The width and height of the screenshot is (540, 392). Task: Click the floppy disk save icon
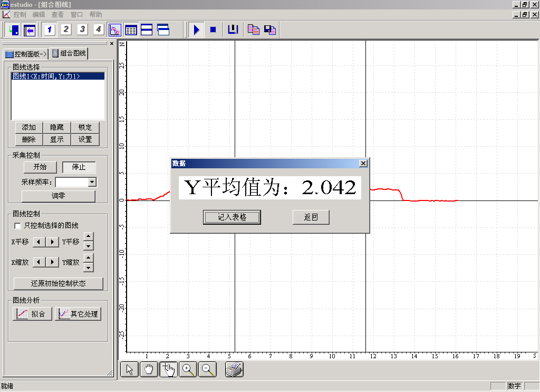pos(270,30)
